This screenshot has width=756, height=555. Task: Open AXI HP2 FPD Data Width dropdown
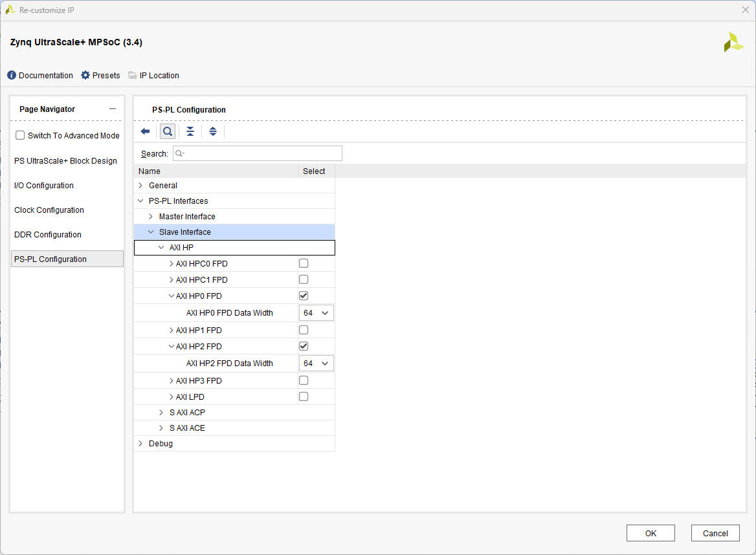(317, 364)
